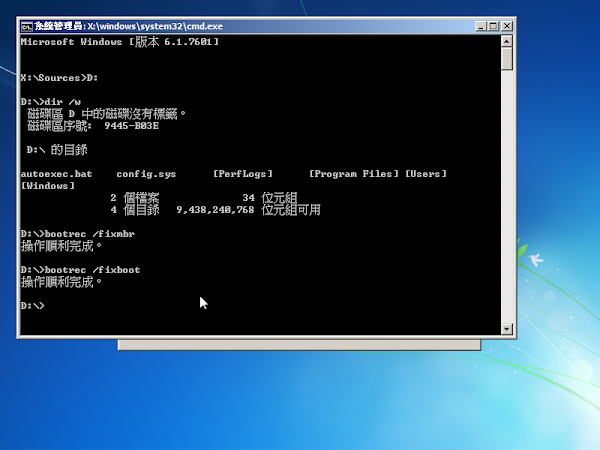Click the vertical scrollbar thumb
The height and width of the screenshot is (450, 600).
507,59
